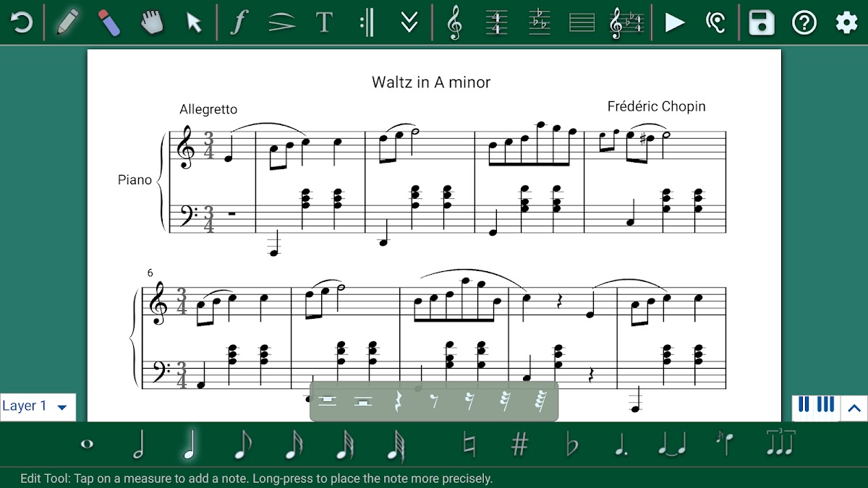Activate the hand pan tool
Image resolution: width=868 pixels, height=488 pixels.
[x=150, y=22]
